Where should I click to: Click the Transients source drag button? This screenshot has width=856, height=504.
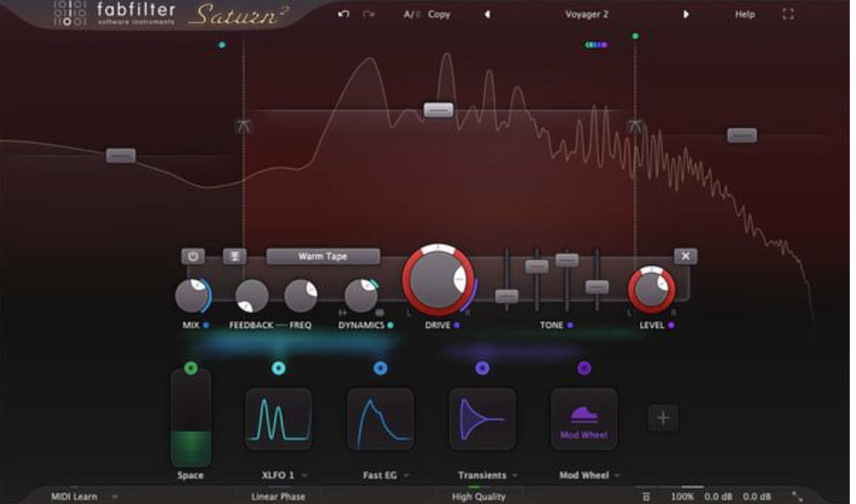(482, 368)
